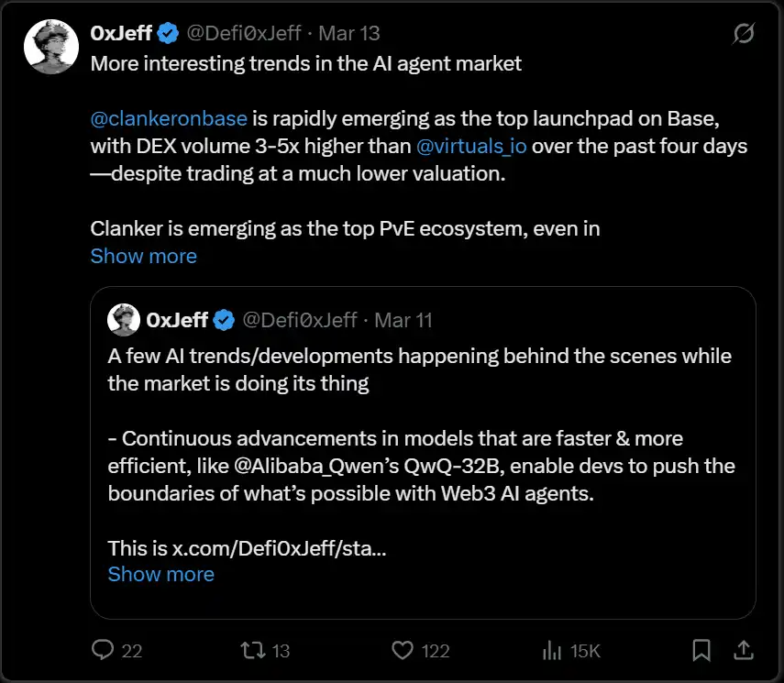The width and height of the screenshot is (784, 683).
Task: Like the tweet with the heart icon
Action: tap(403, 650)
